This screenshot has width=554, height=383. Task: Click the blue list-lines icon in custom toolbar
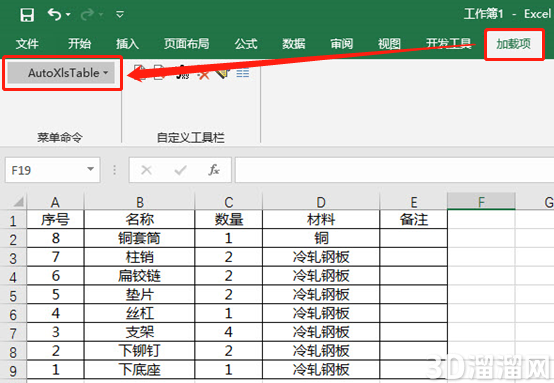243,73
